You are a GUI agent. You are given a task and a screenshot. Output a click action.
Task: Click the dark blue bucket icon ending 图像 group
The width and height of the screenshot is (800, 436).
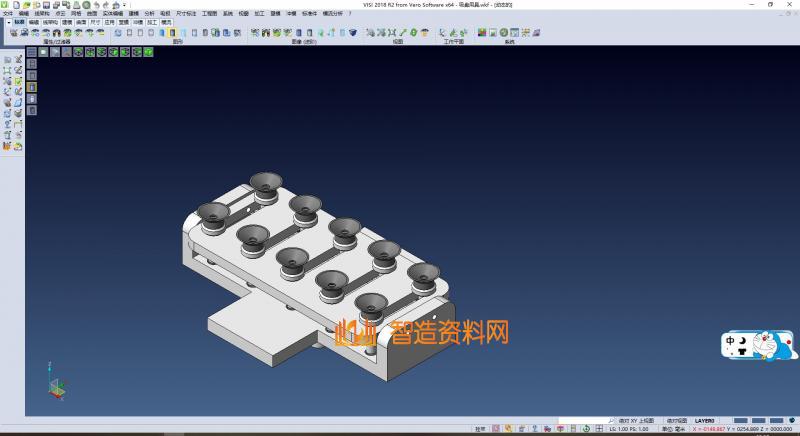pyautogui.click(x=353, y=33)
